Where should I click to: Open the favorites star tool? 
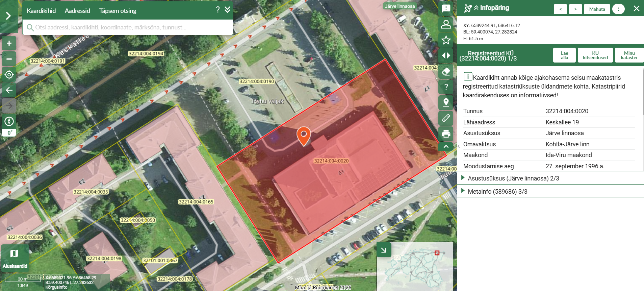(446, 40)
